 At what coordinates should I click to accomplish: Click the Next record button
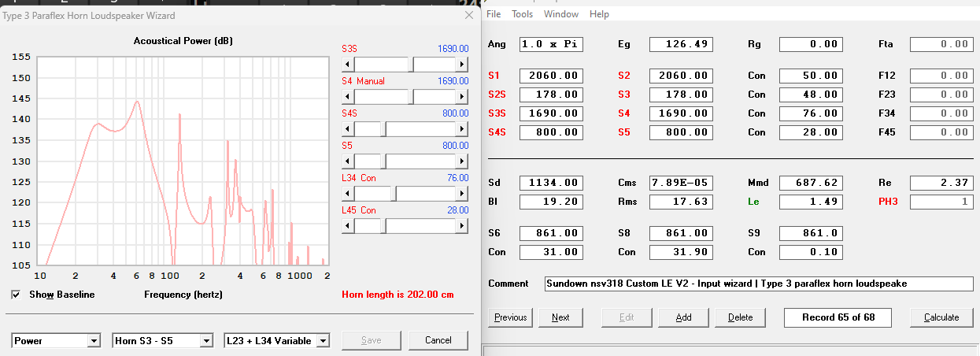coord(560,317)
